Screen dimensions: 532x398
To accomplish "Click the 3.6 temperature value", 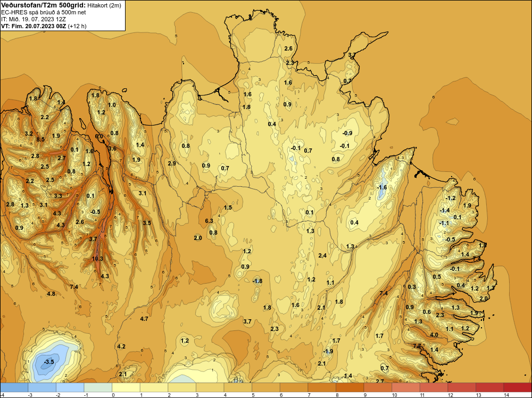I will pos(112,148).
